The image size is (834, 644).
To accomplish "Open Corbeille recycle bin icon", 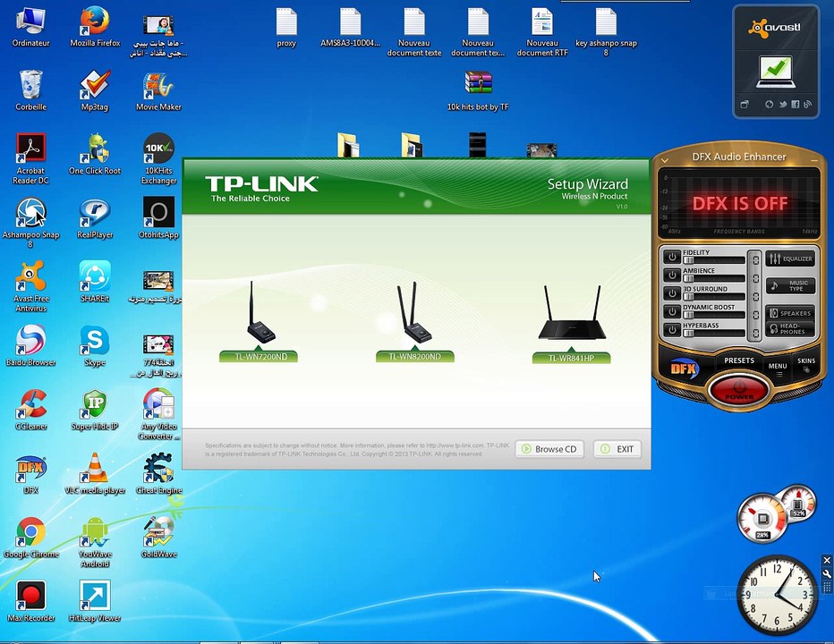I will pos(30,90).
